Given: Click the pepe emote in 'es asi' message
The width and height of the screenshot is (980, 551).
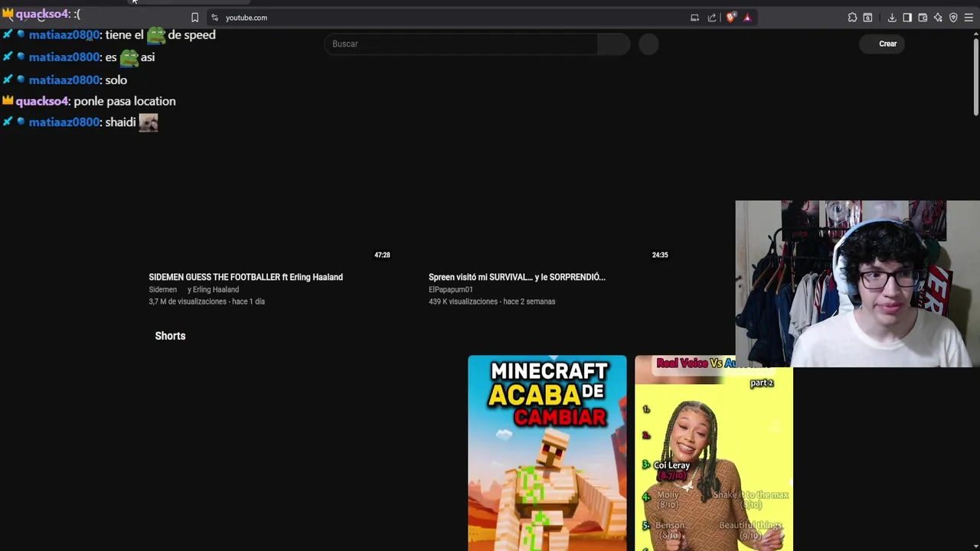Looking at the screenshot, I should 129,57.
